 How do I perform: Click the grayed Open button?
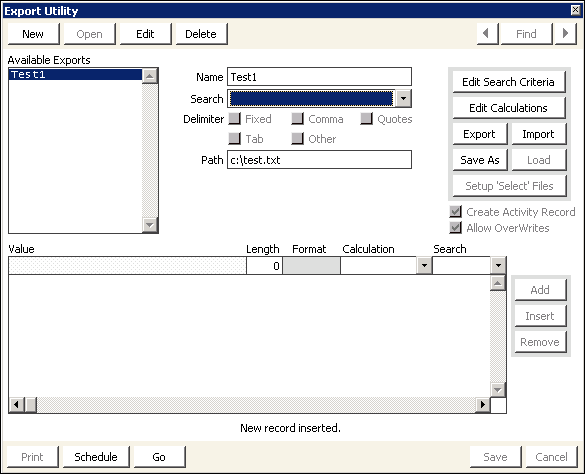coord(90,34)
